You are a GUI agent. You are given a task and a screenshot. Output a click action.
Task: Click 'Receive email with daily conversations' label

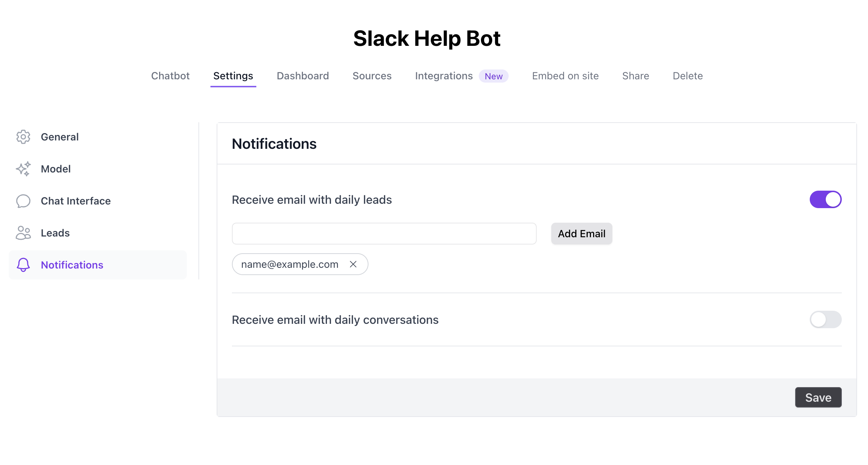coord(335,320)
